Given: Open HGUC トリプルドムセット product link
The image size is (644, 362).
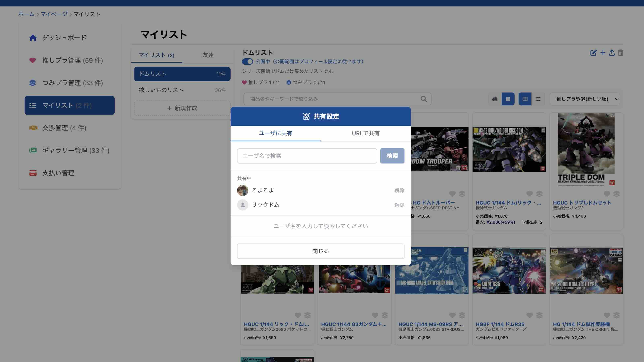Looking at the screenshot, I should tap(582, 203).
